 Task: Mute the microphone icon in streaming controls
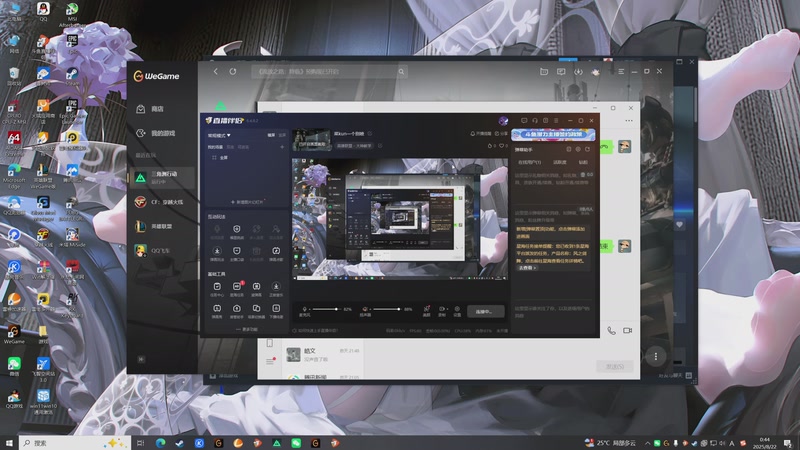[305, 309]
